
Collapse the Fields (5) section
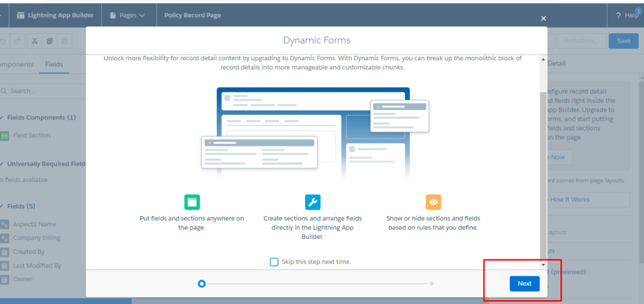click(x=2, y=206)
